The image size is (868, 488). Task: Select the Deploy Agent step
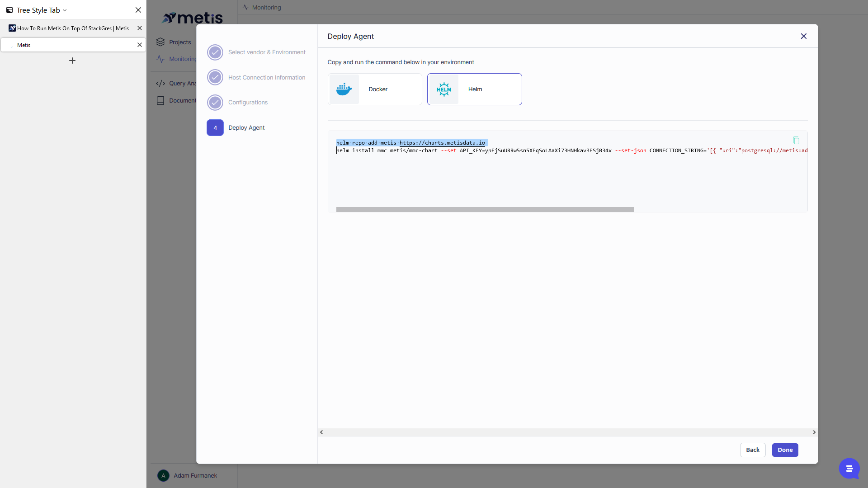click(x=246, y=128)
